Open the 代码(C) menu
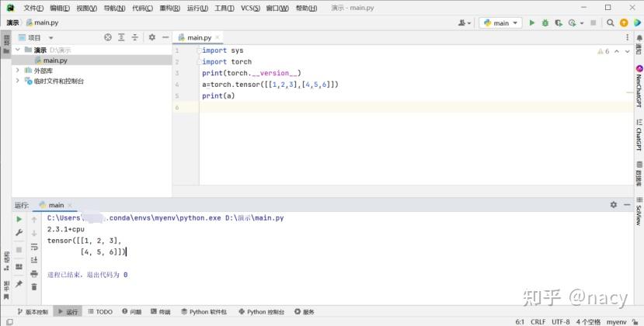644x326 pixels. pos(142,8)
